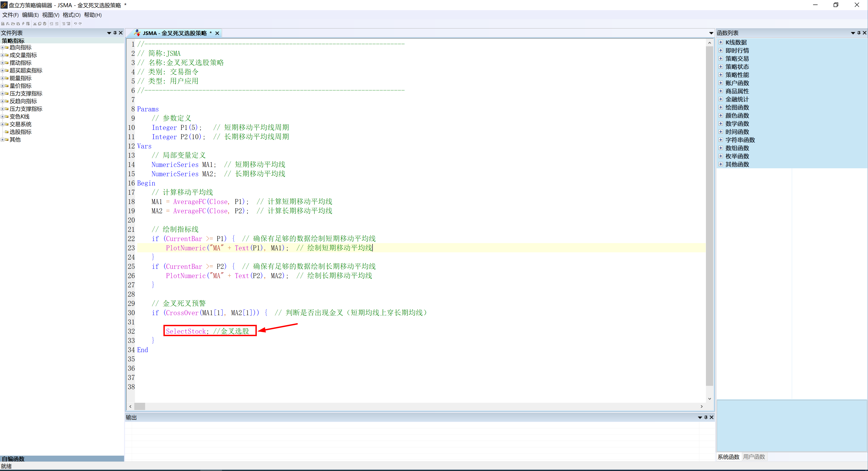Switch to the 用户函数 tab
The width and height of the screenshot is (868, 471).
coord(754,457)
